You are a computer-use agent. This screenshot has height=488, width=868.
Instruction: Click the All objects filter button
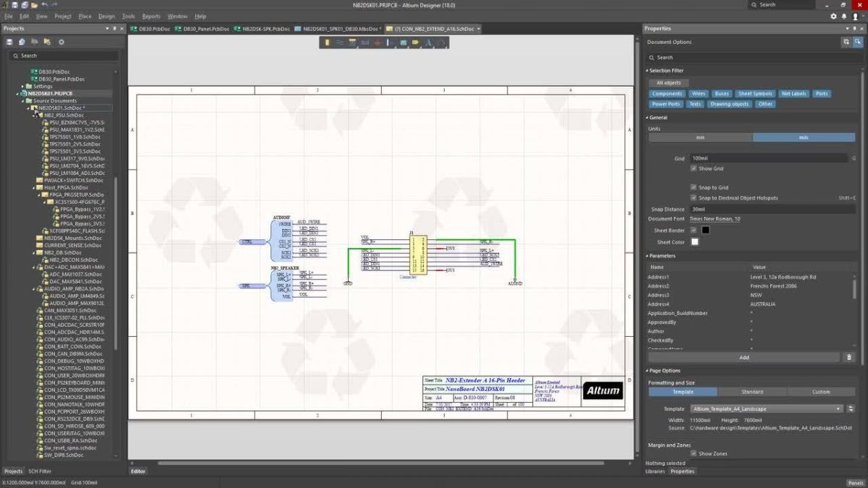pos(668,82)
